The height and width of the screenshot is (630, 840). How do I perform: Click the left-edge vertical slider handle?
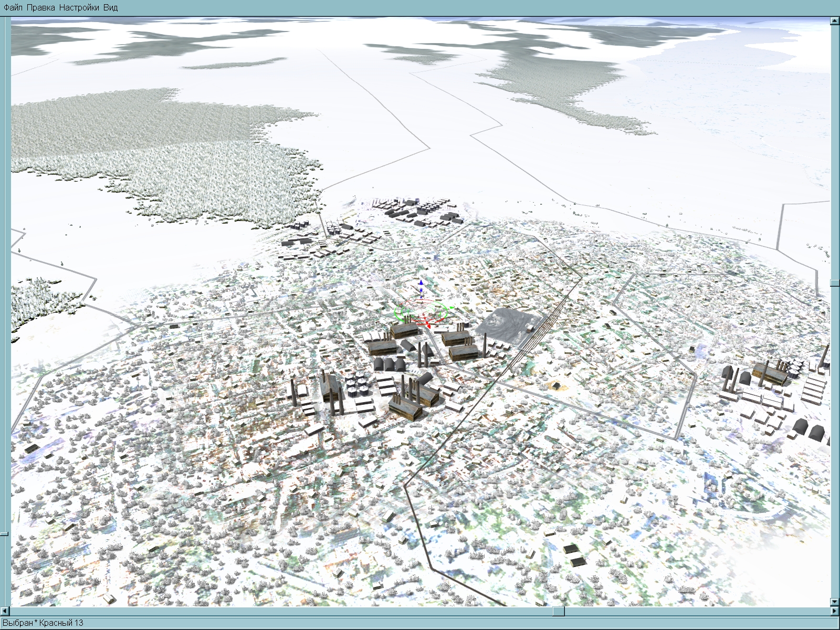click(4, 534)
